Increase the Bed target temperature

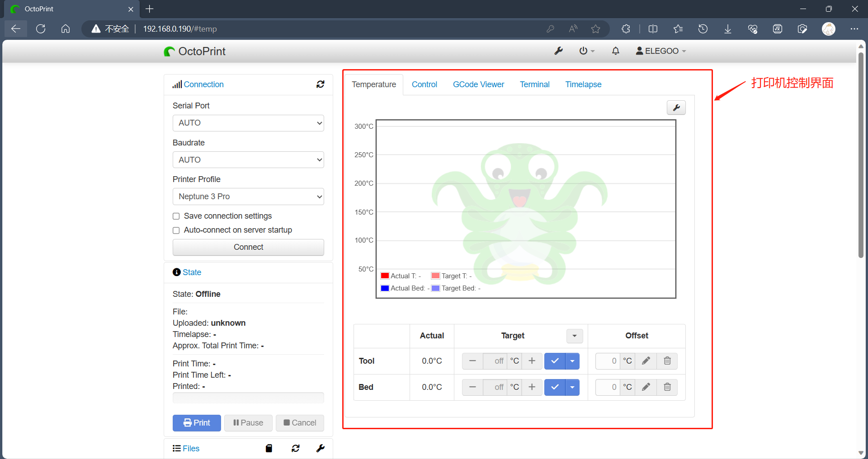click(532, 387)
